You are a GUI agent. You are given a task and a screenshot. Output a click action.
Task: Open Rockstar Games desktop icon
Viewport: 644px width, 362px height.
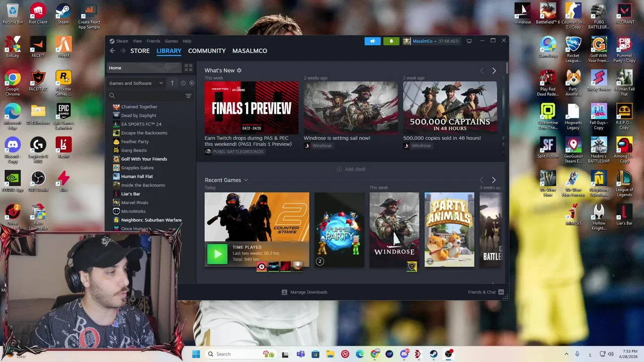click(x=63, y=83)
